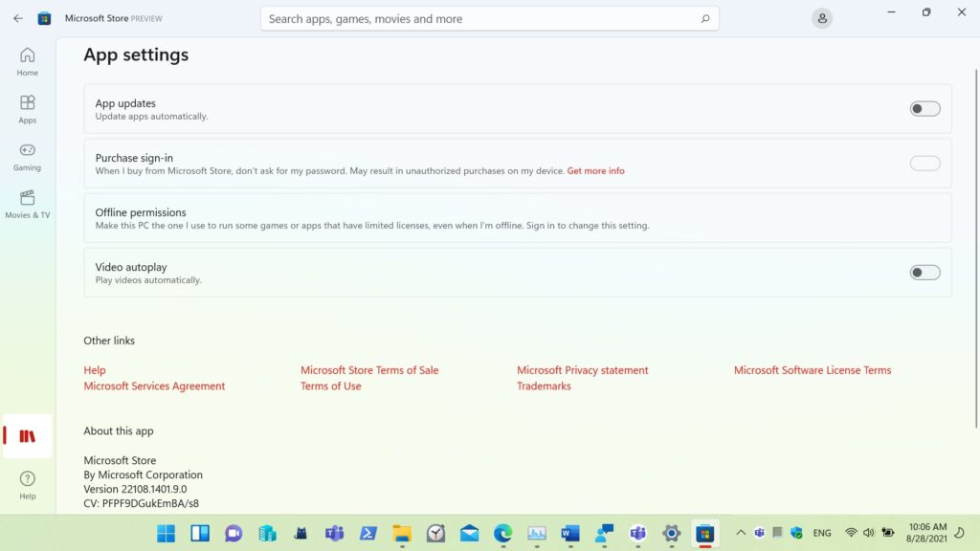Click the search magnifier icon
980x551 pixels.
[705, 18]
